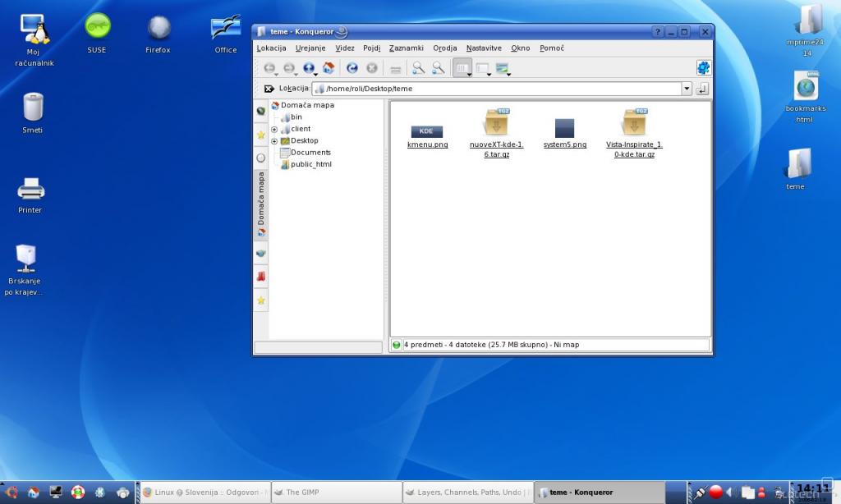Open the upper star bookmarks sidebar tab
The image size is (841, 504).
(x=261, y=135)
